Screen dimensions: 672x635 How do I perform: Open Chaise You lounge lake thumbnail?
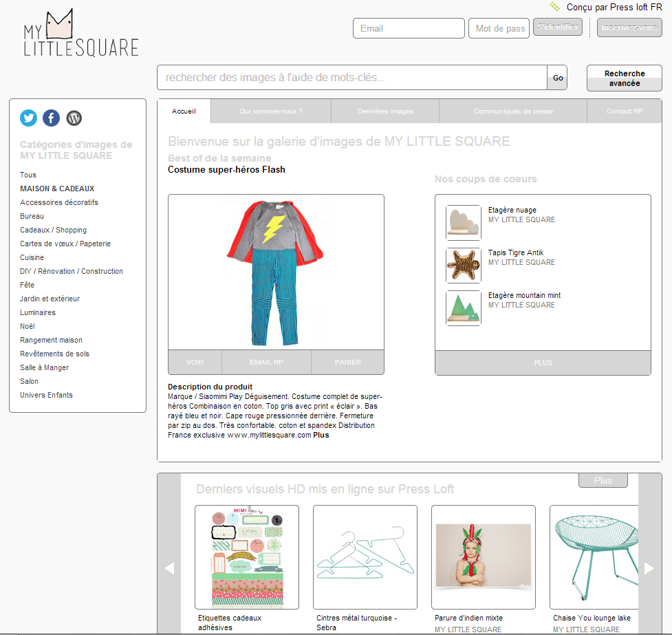(594, 557)
